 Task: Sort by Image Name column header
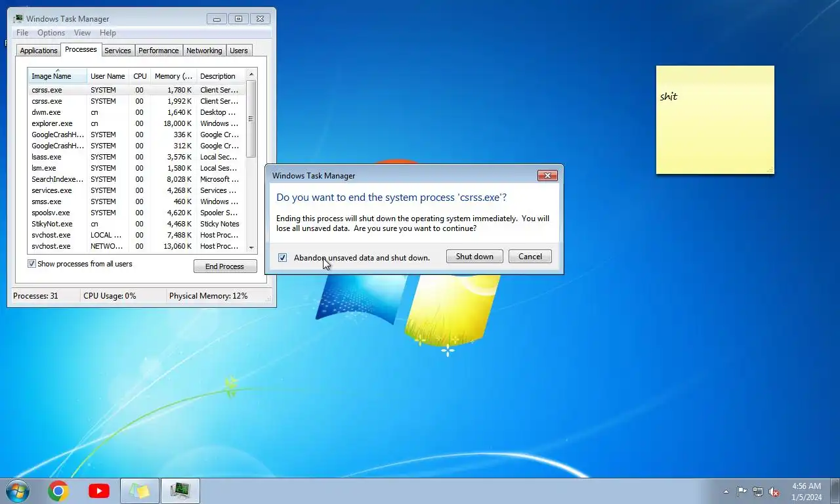coord(57,75)
